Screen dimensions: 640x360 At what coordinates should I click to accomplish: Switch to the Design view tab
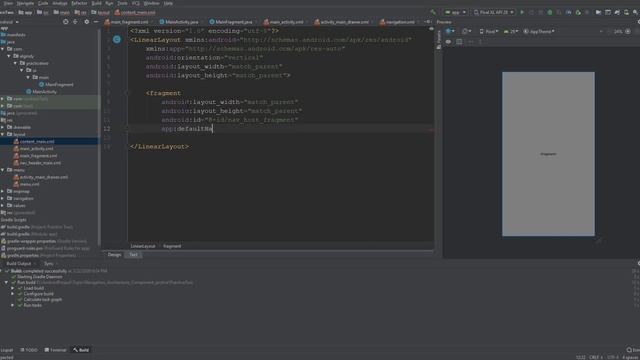click(x=114, y=255)
